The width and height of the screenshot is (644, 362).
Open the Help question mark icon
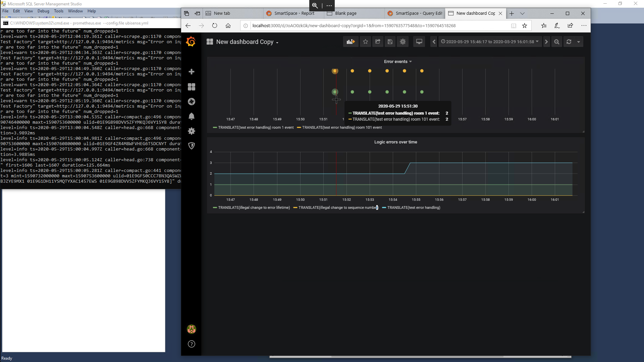[x=192, y=344]
